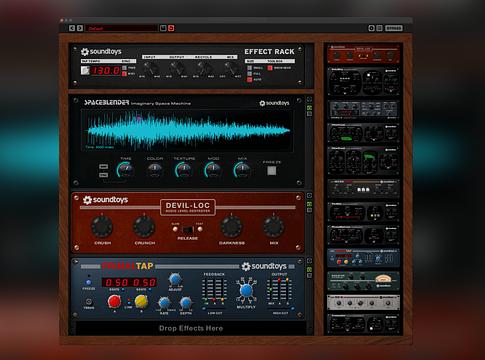Select Small rack size
Viewport: 485px width, 360px height.
tap(250, 68)
